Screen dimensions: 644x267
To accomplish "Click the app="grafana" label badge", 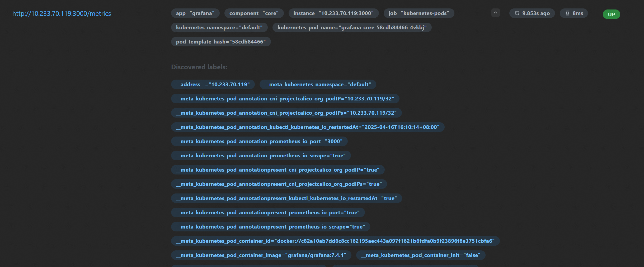I will point(195,13).
